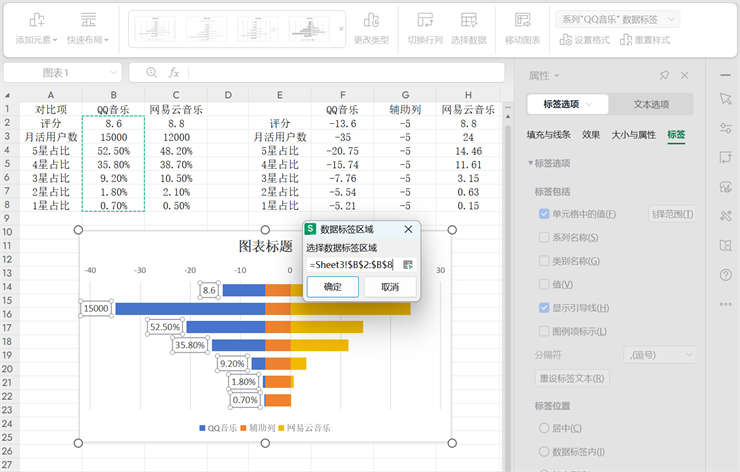The image size is (740, 472).
Task: Pin the 属性 properties panel
Action: point(664,76)
